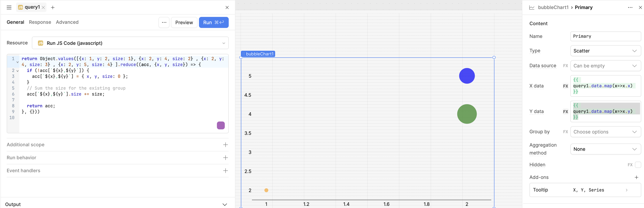The height and width of the screenshot is (208, 644).
Task: Open the Advanced tab
Action: tap(67, 22)
